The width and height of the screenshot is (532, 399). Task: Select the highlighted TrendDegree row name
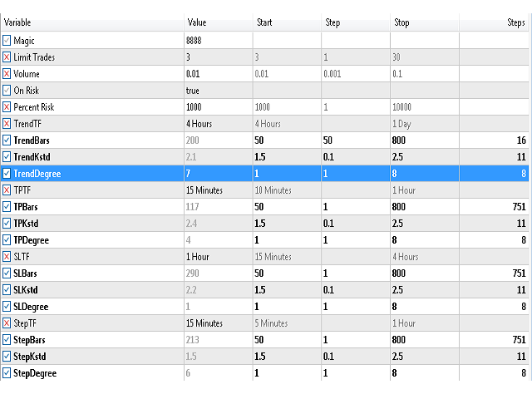[37, 174]
